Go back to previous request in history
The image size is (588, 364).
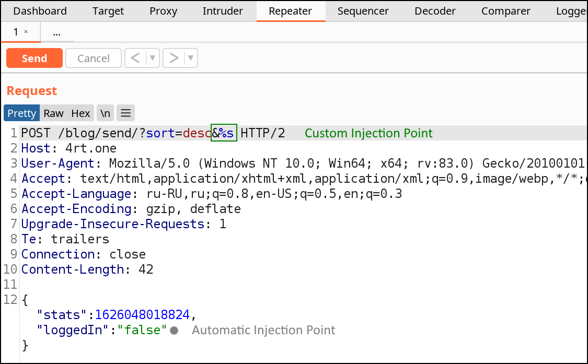click(135, 58)
